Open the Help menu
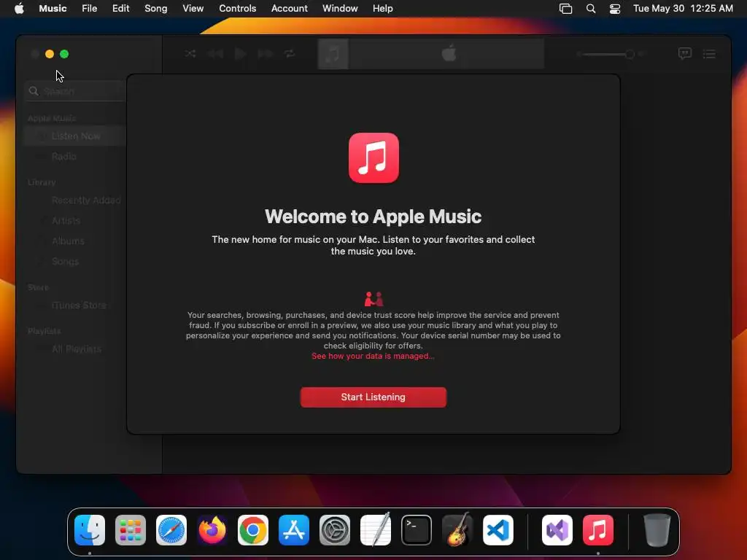Image resolution: width=747 pixels, height=560 pixels. pyautogui.click(x=382, y=9)
